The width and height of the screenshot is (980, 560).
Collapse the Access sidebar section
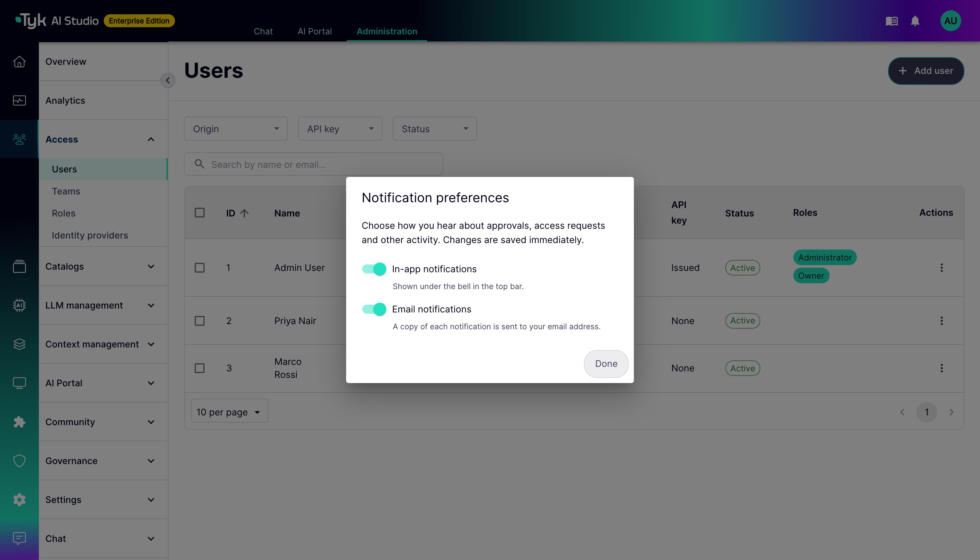click(x=103, y=139)
